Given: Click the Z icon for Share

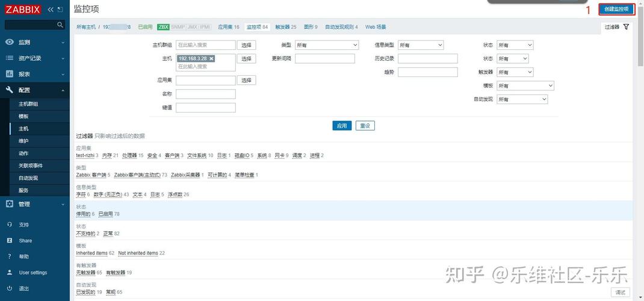Looking at the screenshot, I should click(10, 241).
